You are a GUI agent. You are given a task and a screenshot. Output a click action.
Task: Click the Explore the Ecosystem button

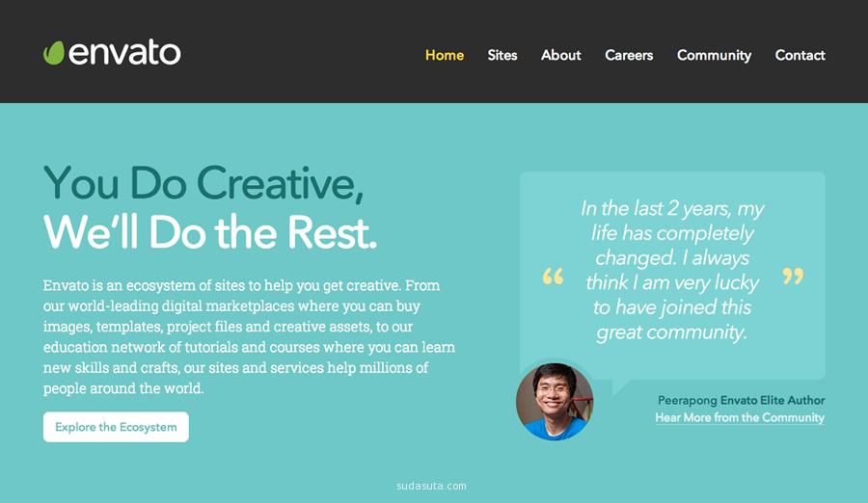[x=116, y=427]
